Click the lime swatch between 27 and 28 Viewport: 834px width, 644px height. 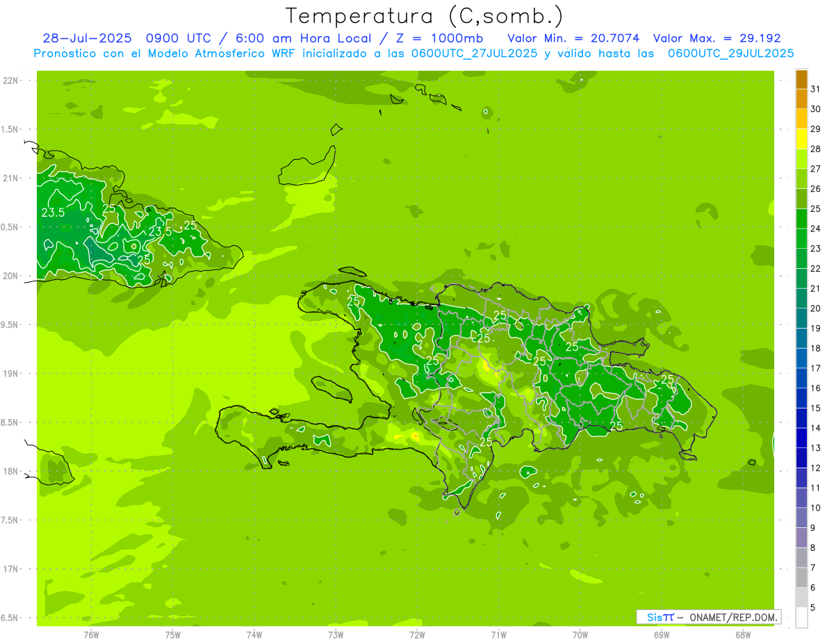pyautogui.click(x=801, y=159)
